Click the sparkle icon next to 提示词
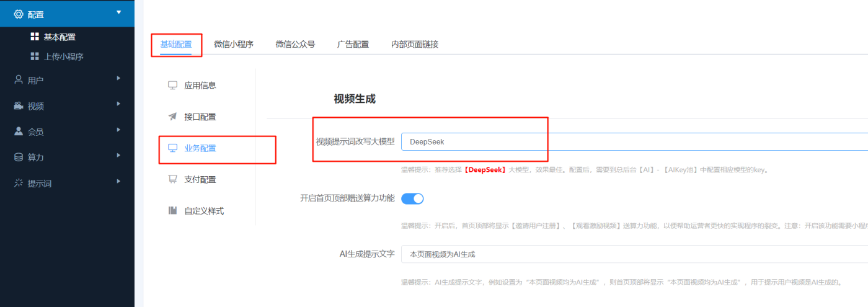 [x=19, y=184]
